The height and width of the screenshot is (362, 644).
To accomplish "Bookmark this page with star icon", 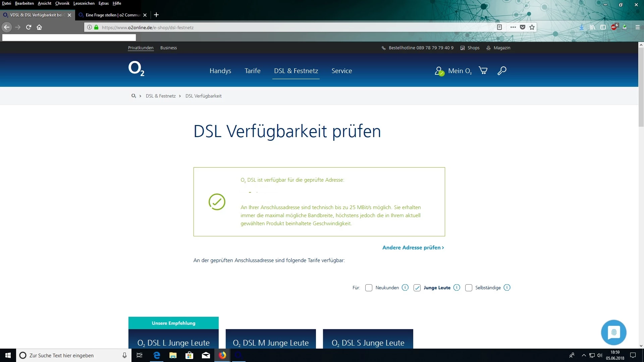I will tap(532, 27).
